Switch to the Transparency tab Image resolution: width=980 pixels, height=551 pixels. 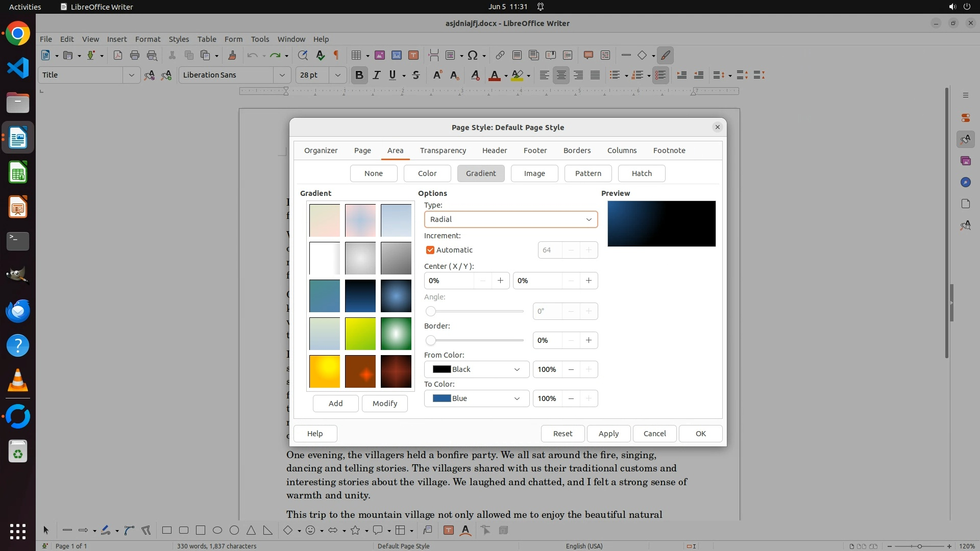(x=443, y=151)
